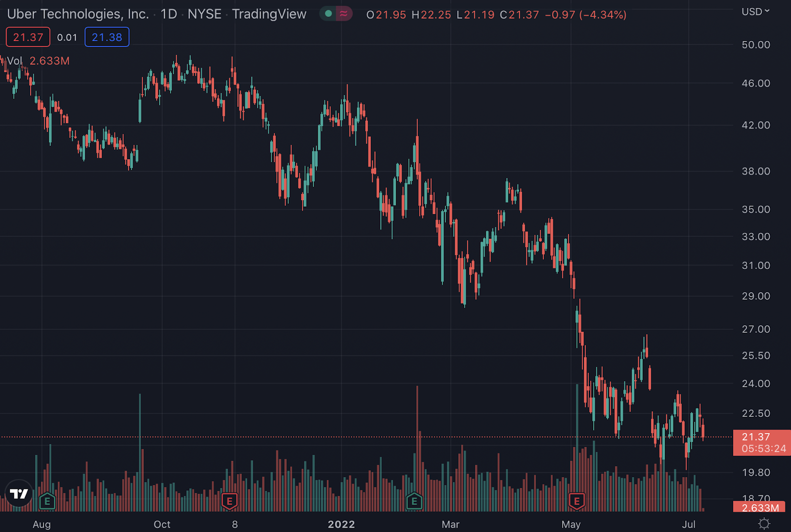Screen dimensions: 791x532
Task: Select the red earnings E marker below Nov 8
Action: [229, 501]
